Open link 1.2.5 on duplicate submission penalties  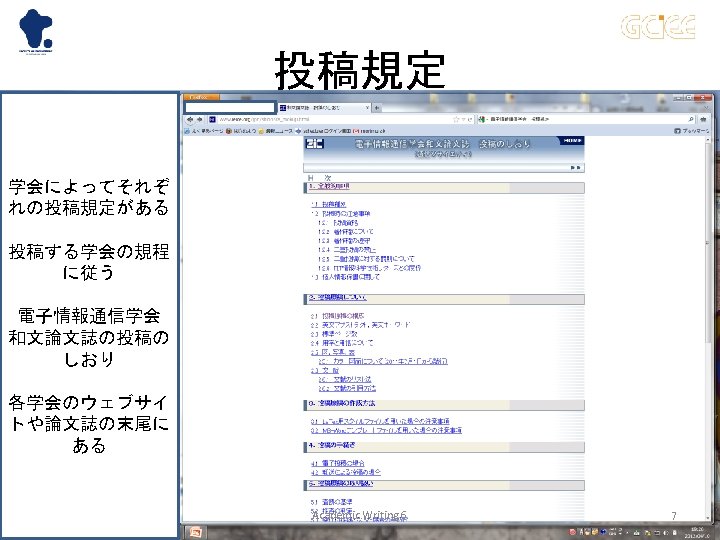tap(366, 259)
